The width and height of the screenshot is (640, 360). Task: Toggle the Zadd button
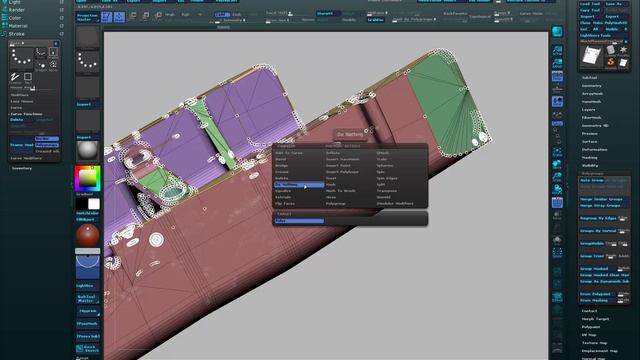[x=222, y=14]
